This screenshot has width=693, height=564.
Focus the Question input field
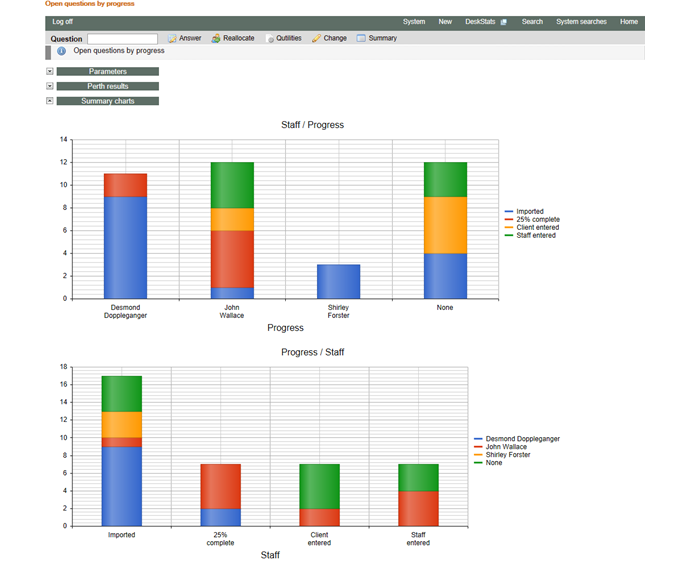tap(122, 39)
